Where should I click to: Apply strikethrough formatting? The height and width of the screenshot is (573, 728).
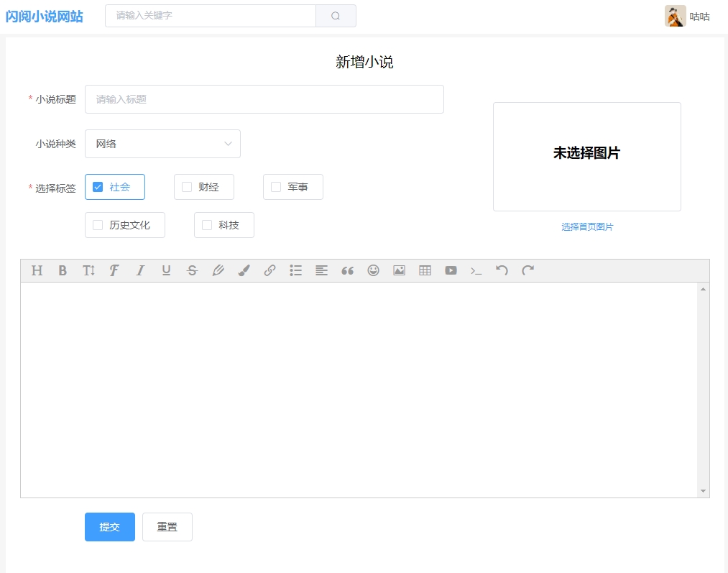[192, 270]
